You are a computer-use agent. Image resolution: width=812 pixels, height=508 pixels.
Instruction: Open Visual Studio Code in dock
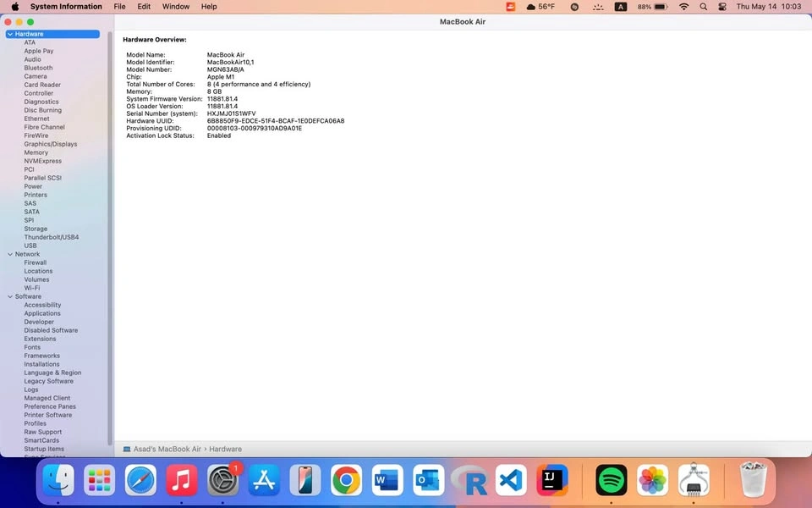click(511, 480)
